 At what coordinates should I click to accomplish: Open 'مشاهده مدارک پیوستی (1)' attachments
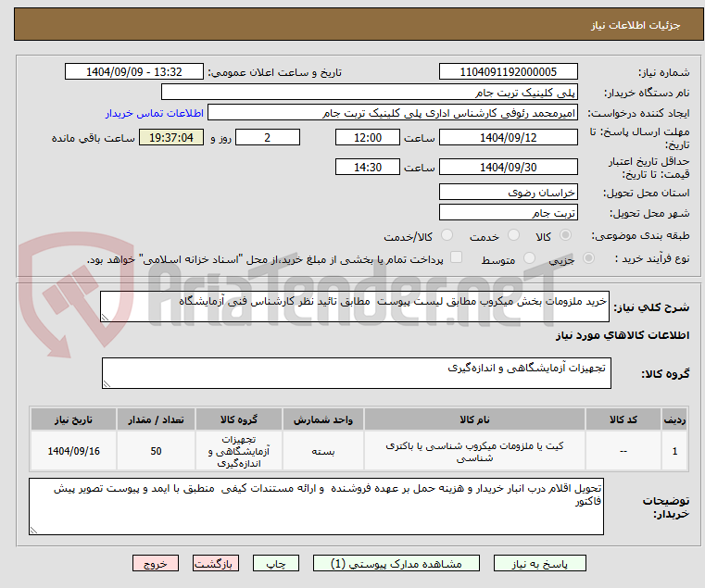pos(397,563)
